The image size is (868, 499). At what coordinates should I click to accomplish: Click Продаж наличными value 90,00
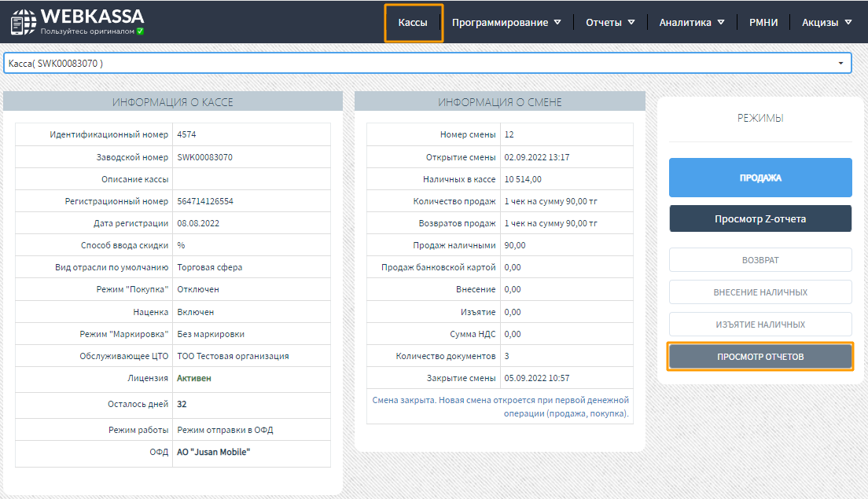515,245
